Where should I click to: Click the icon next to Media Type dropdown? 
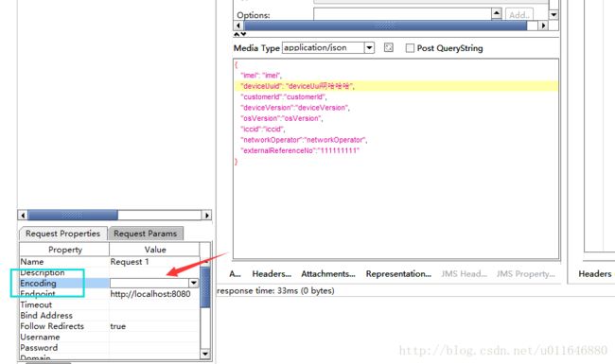tap(388, 47)
